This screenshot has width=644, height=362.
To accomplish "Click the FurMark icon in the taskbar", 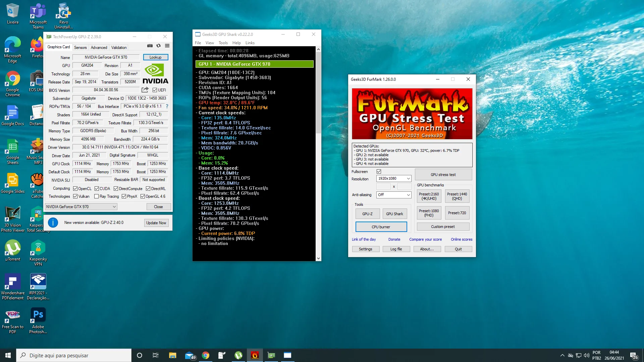I will point(255,355).
